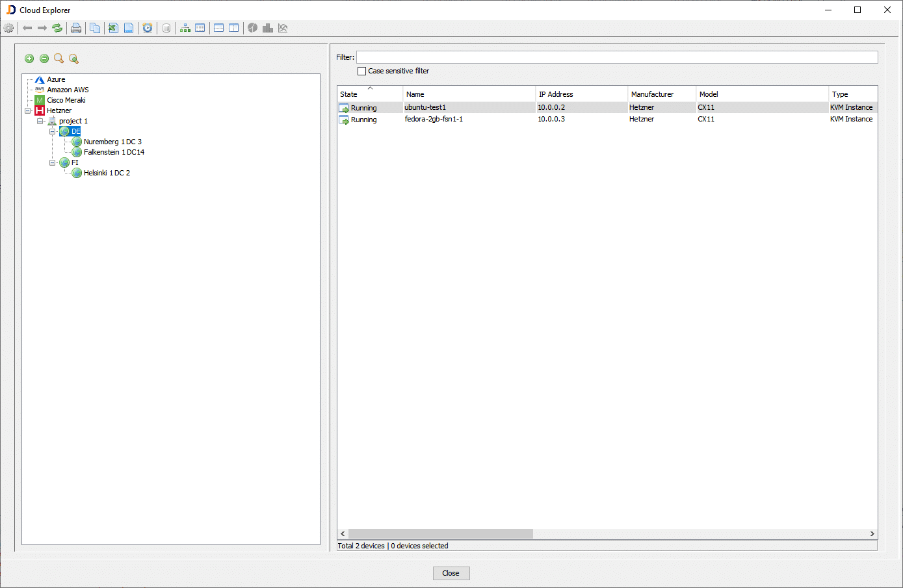
Task: Click the green network hierarchy toolbar icon
Action: [x=185, y=28]
